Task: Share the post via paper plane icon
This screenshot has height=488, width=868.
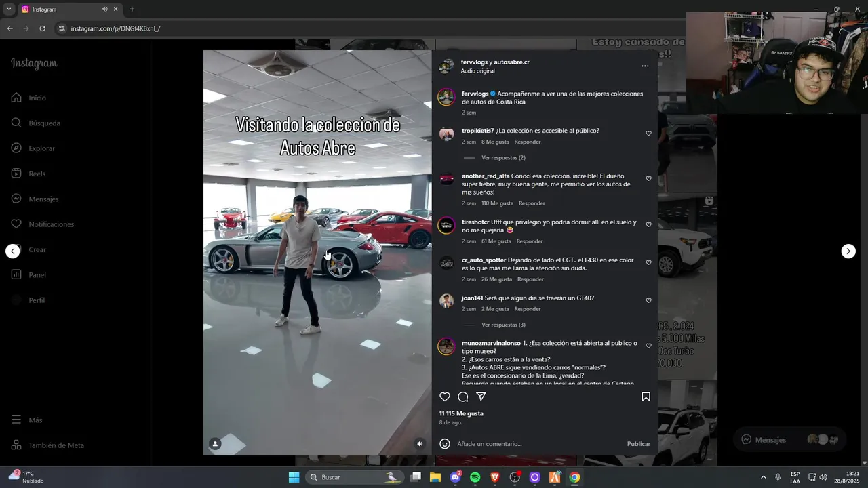Action: (481, 396)
